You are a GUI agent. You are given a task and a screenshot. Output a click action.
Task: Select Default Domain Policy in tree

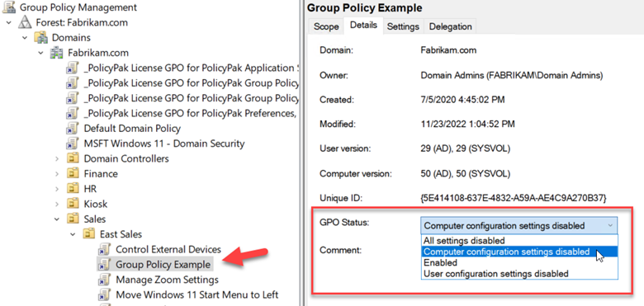(132, 129)
